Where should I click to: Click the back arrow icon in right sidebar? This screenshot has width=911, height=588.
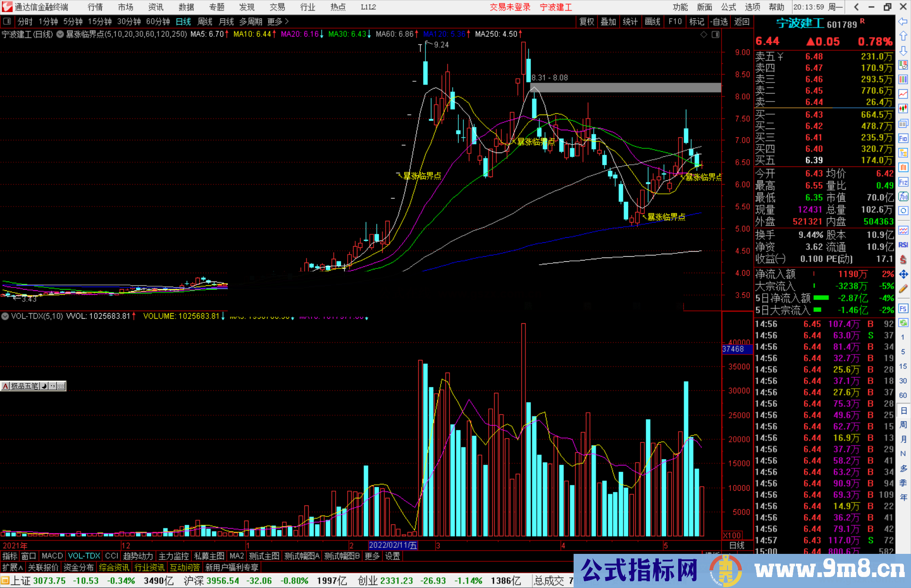pyautogui.click(x=903, y=21)
